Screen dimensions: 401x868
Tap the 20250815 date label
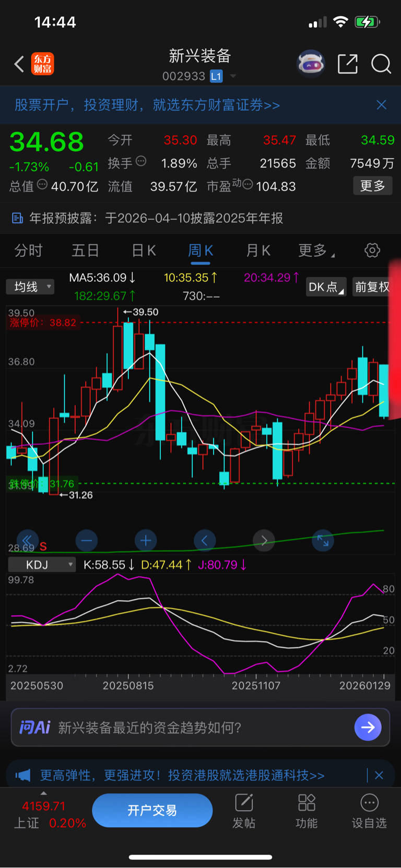(x=128, y=685)
